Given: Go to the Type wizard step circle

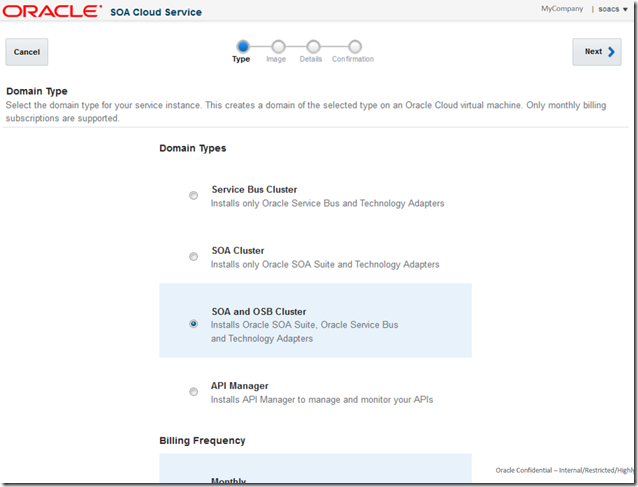Looking at the screenshot, I should [243, 47].
